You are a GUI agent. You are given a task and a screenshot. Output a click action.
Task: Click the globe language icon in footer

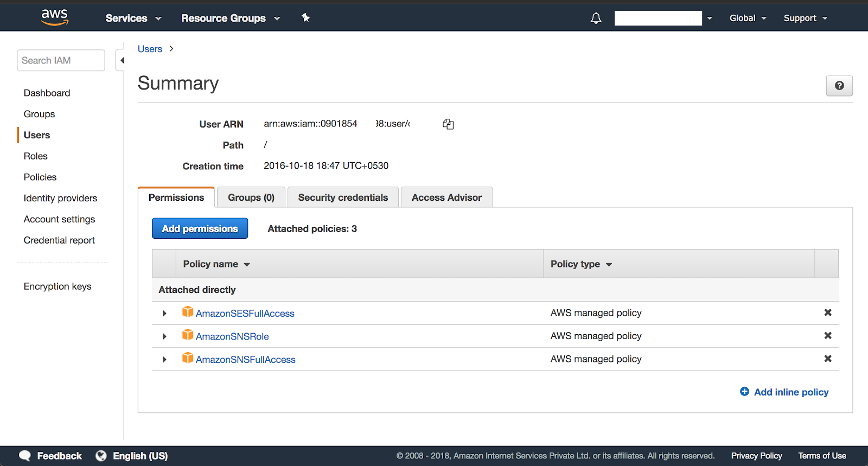point(101,456)
